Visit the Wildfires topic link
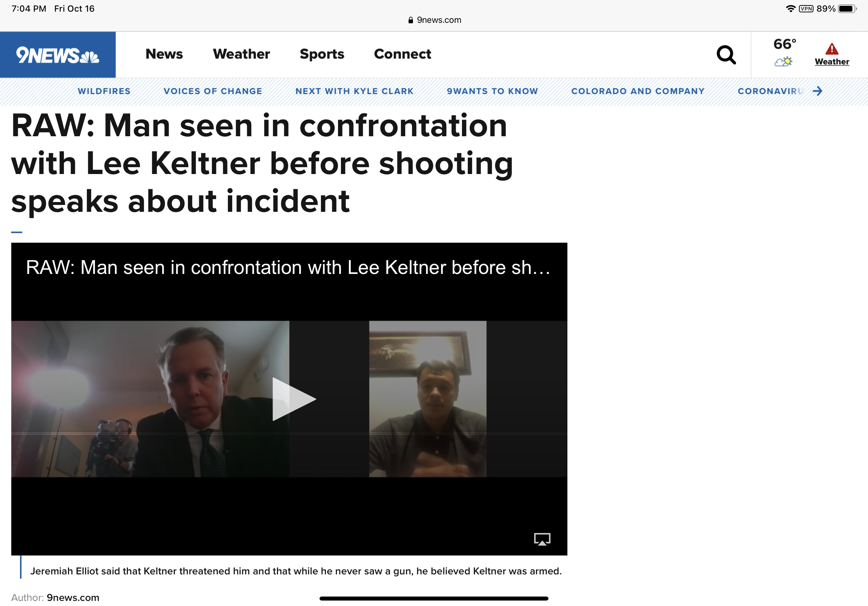Viewport: 868px width, 606px height. [104, 91]
